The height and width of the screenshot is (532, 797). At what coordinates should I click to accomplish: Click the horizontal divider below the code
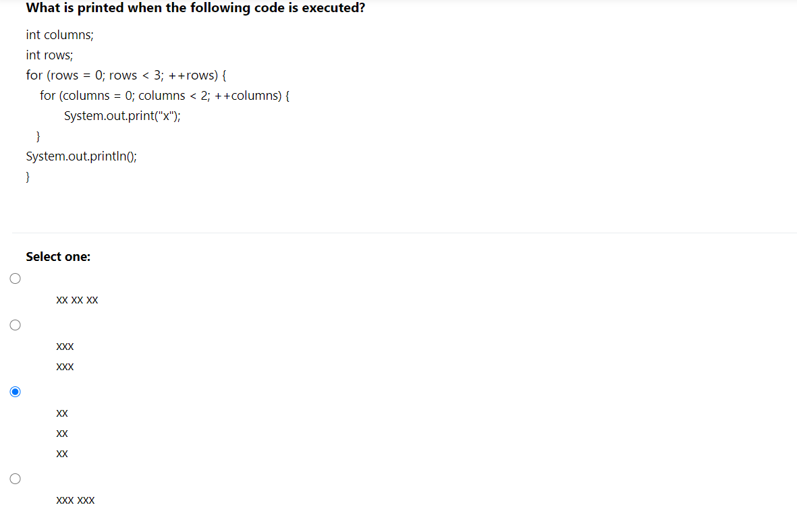(x=398, y=231)
